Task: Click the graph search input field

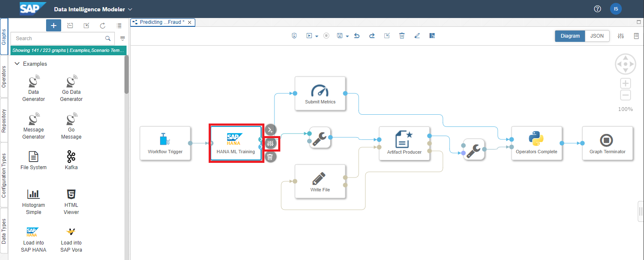Action: tap(59, 39)
